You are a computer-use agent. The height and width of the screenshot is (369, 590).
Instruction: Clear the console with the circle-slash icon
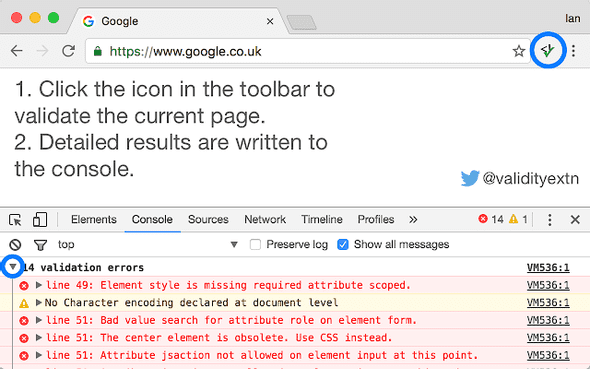click(15, 245)
